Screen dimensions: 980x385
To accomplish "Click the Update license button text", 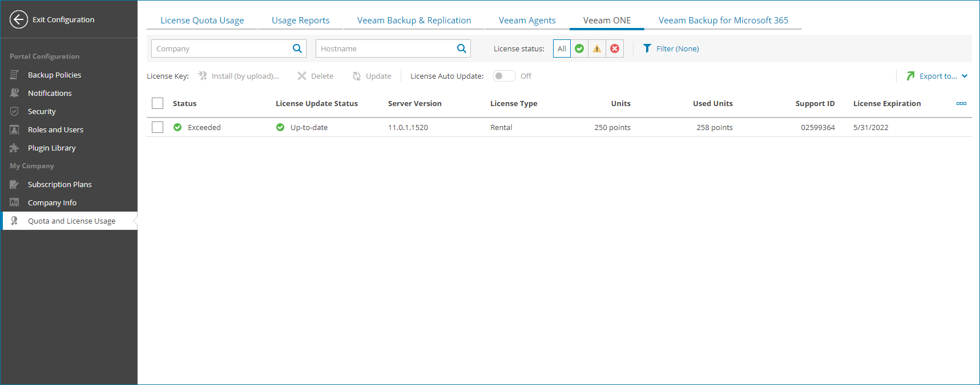I will click(378, 76).
